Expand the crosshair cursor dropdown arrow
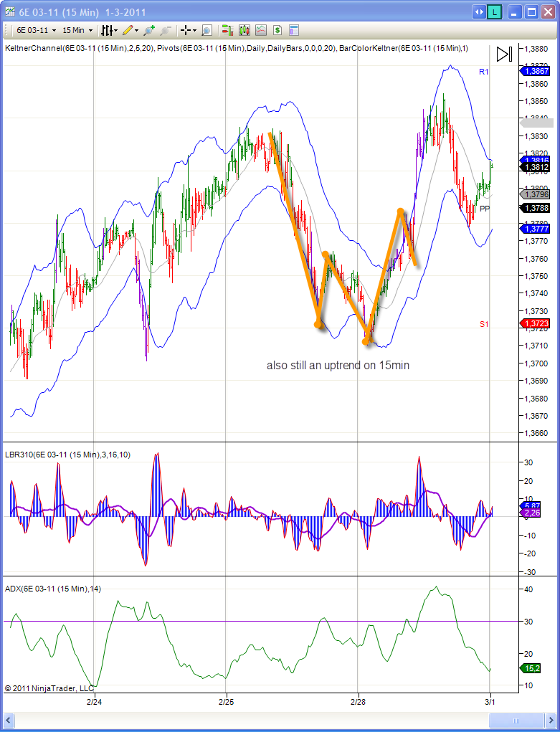Viewport: 560px width, 732px height. pyautogui.click(x=195, y=31)
